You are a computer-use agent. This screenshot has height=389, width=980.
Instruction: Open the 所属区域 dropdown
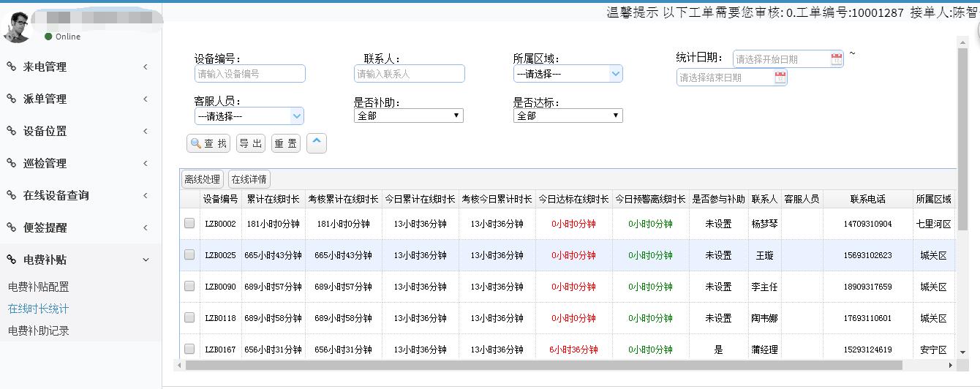568,74
